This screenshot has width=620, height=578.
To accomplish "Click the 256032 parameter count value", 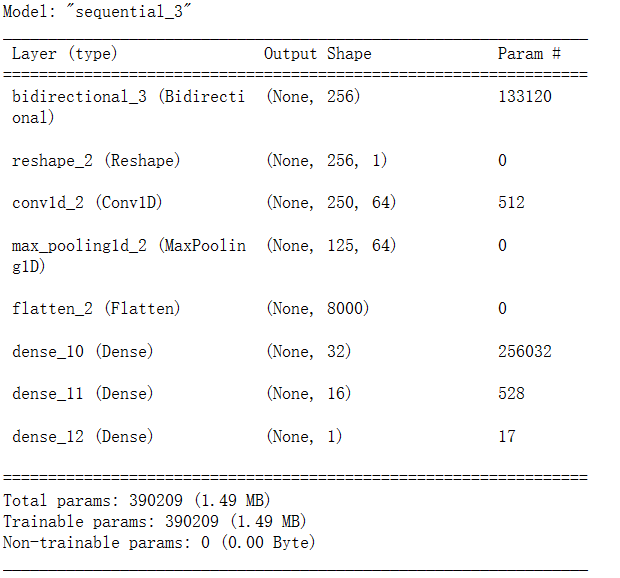I will 524,352.
